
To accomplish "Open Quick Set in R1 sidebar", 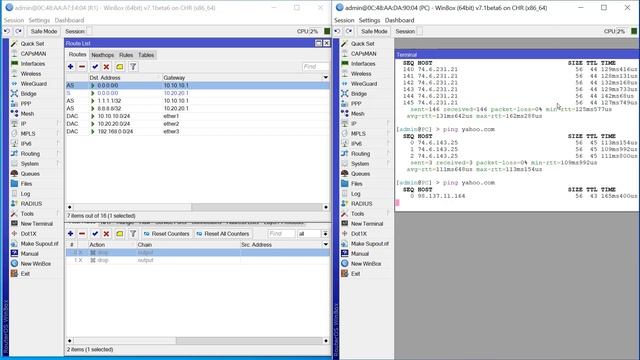I will (32, 44).
